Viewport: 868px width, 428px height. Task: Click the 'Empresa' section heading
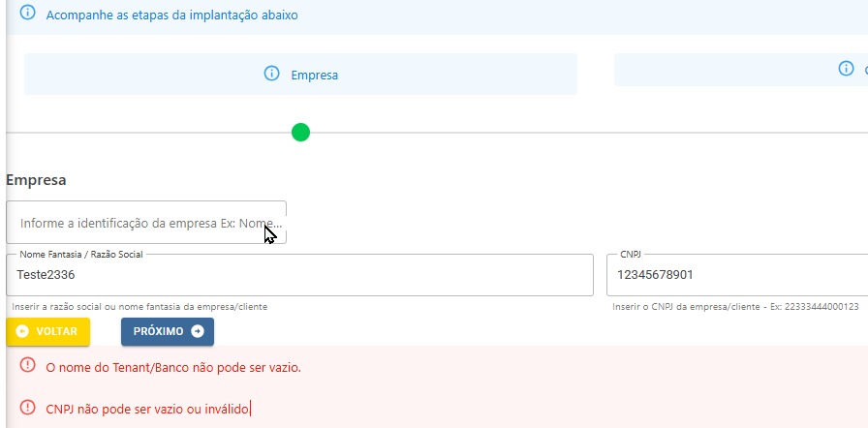(x=36, y=180)
